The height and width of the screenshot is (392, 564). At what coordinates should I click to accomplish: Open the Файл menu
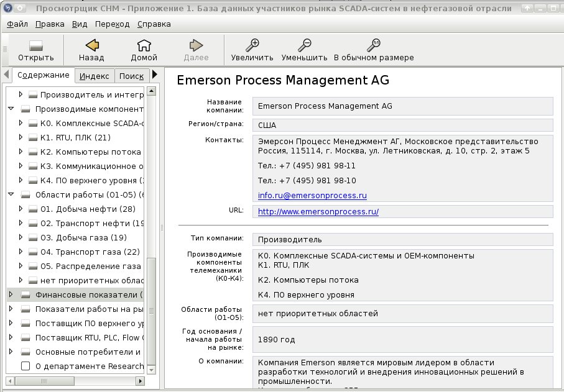pos(17,24)
